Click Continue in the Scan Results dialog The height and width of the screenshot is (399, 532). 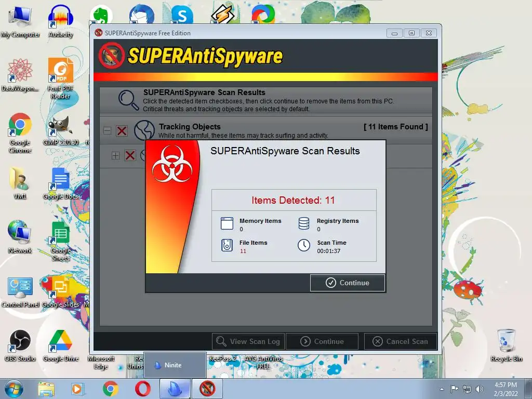[348, 283]
